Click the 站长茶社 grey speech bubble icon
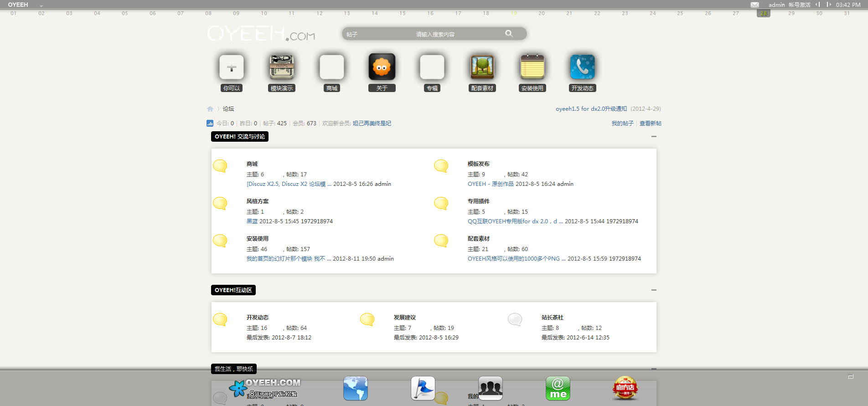The width and height of the screenshot is (868, 406). point(515,319)
